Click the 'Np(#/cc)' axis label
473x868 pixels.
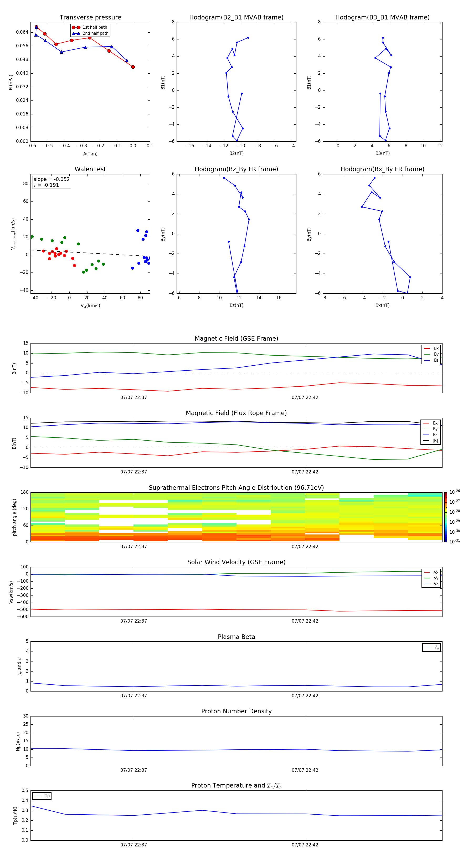[18, 741]
